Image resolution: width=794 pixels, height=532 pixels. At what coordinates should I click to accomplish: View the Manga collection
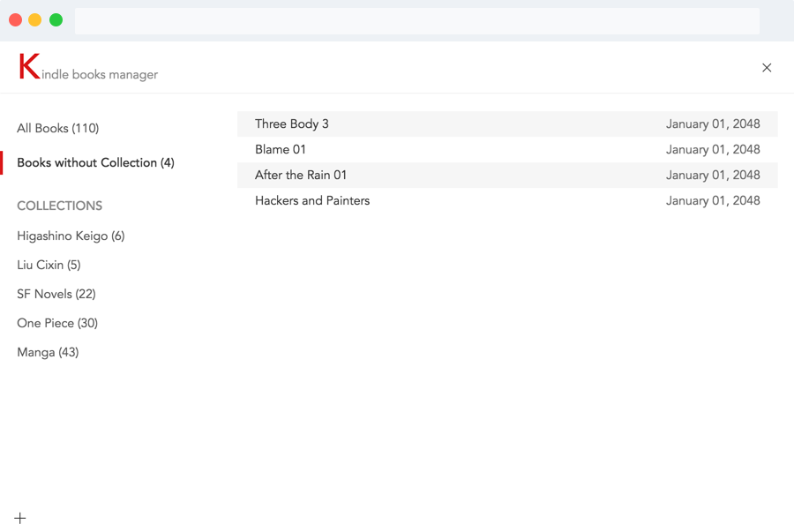coord(48,352)
